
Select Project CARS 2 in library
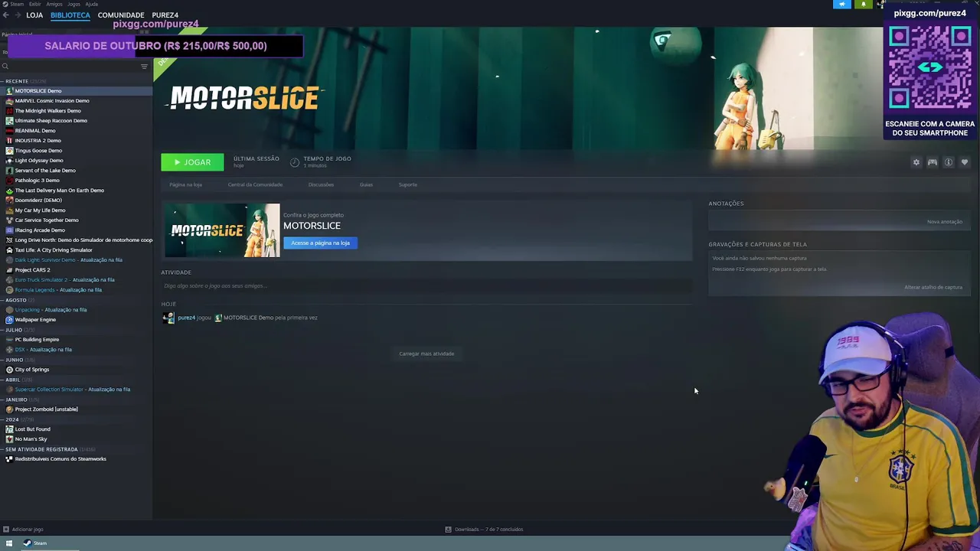[x=77, y=270]
